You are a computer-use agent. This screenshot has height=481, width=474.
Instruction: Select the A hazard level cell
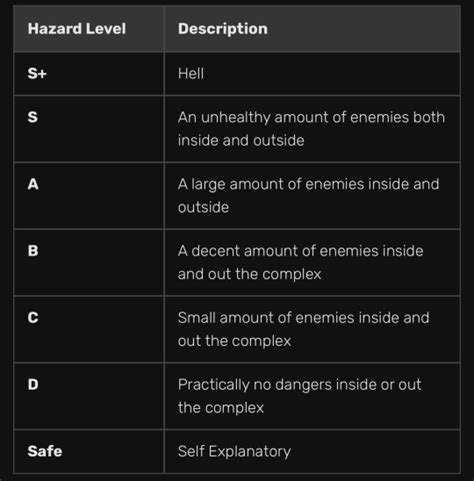(x=89, y=196)
